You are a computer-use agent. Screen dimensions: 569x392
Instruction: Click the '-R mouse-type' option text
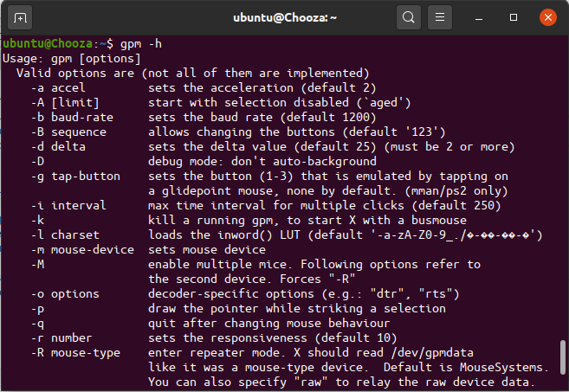coord(75,352)
